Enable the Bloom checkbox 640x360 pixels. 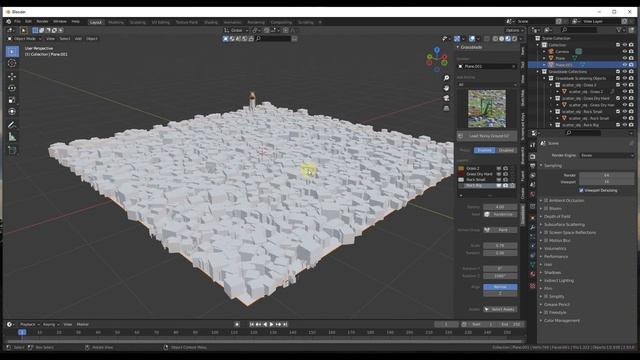pyautogui.click(x=546, y=209)
